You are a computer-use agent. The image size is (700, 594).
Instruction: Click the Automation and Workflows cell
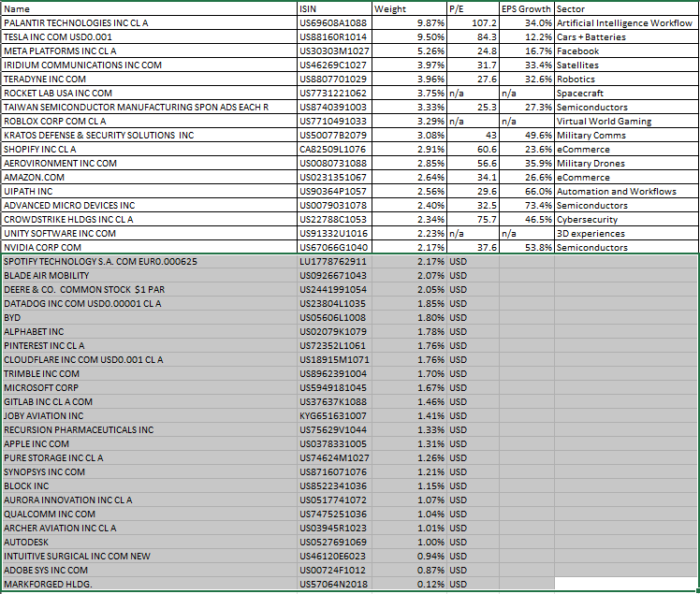click(627, 192)
